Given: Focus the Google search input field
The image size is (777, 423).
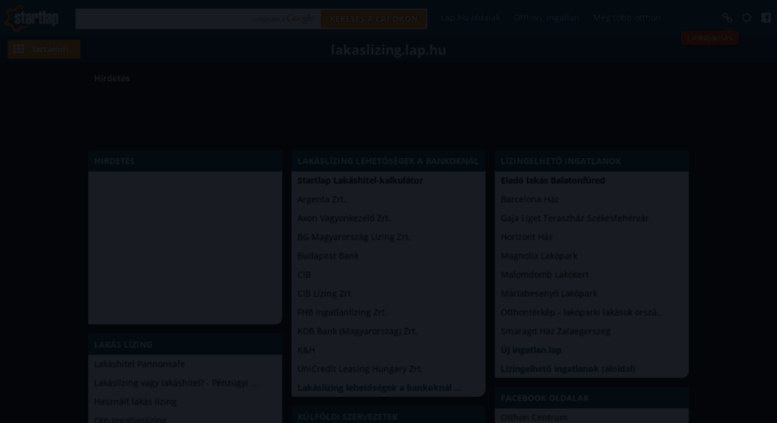Looking at the screenshot, I should (198, 19).
